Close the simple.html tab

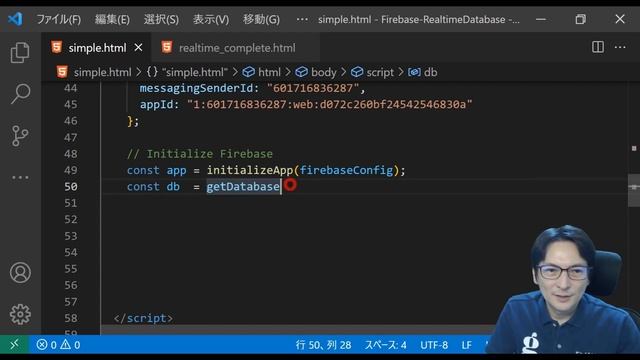pyautogui.click(x=138, y=48)
